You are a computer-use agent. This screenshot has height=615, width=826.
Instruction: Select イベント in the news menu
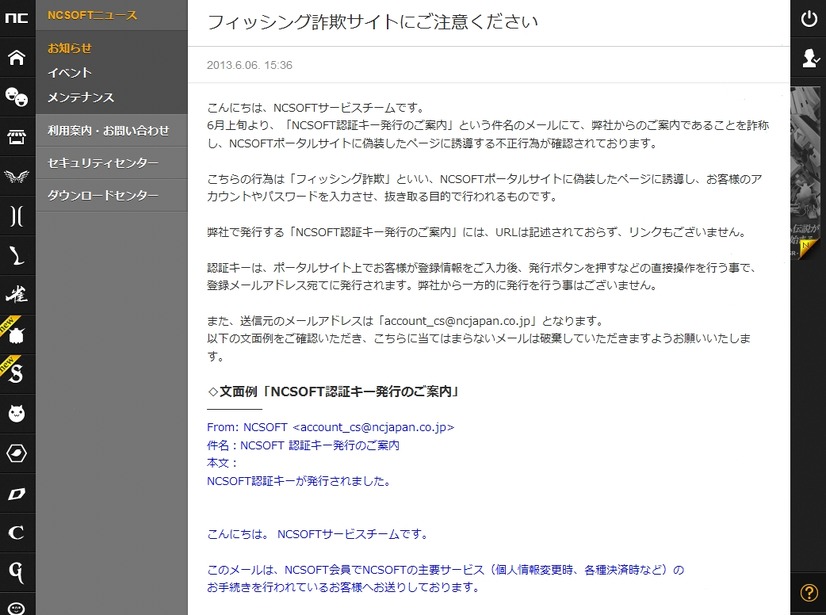tap(70, 73)
